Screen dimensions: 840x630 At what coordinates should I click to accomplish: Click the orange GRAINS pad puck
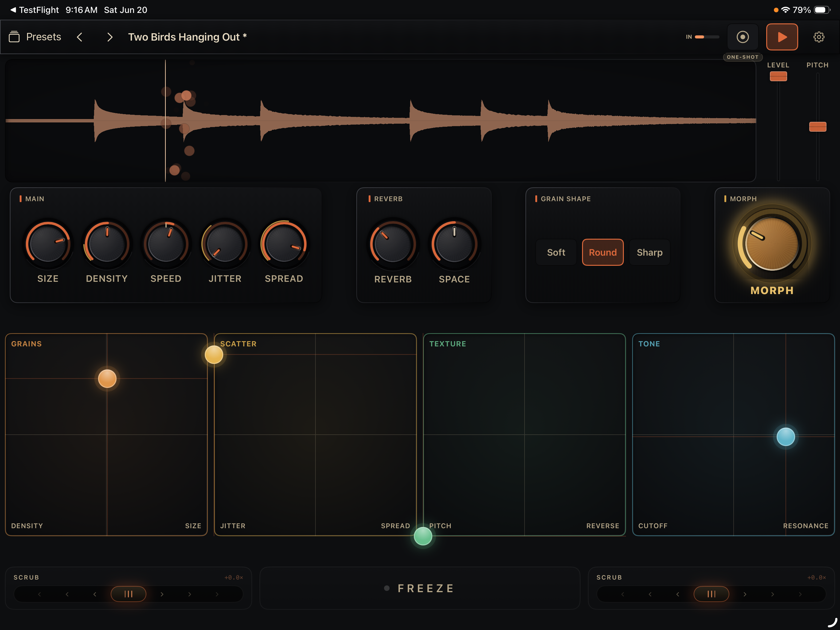[107, 378]
